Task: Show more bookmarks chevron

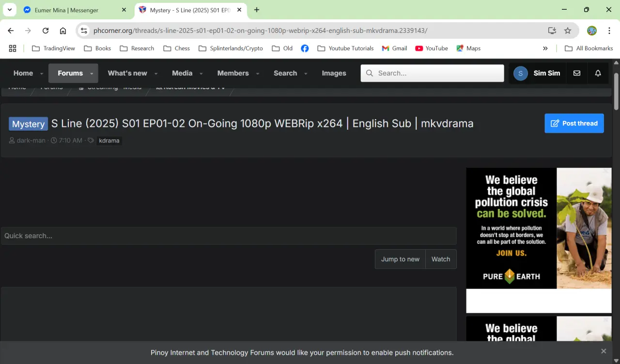Action: [x=545, y=48]
